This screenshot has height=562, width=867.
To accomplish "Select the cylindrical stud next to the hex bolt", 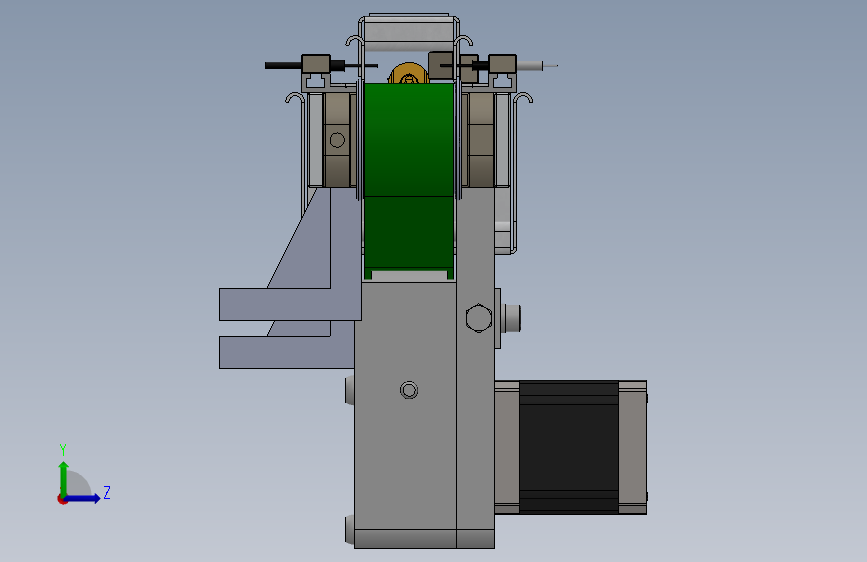I will click(x=511, y=318).
